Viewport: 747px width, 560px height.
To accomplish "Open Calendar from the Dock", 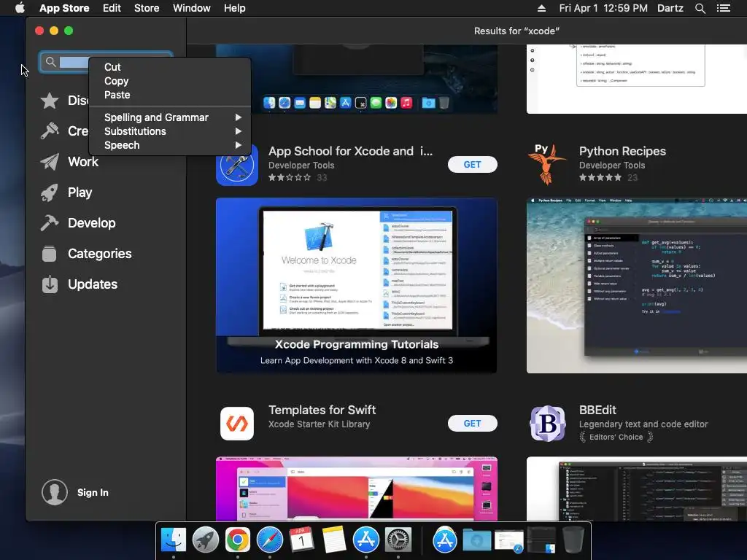I will pyautogui.click(x=301, y=540).
